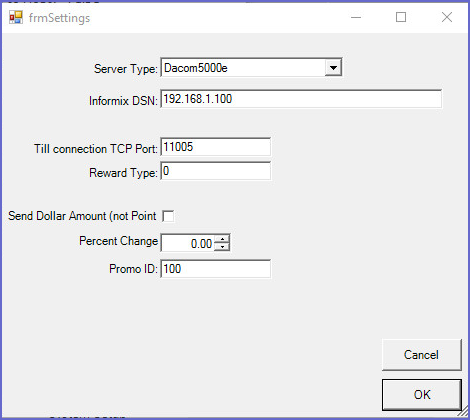Increase Percent Change with the up arrow
This screenshot has width=470, height=420.
pyautogui.click(x=222, y=239)
